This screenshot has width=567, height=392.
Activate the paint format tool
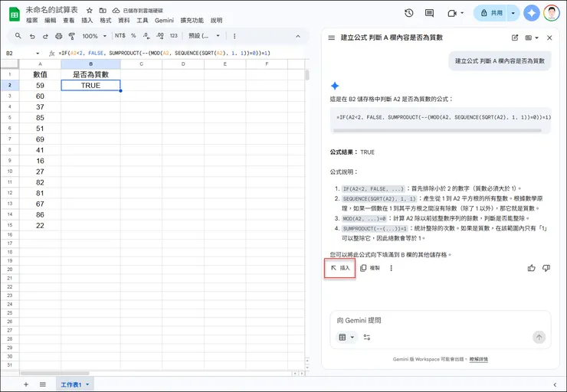click(71, 36)
